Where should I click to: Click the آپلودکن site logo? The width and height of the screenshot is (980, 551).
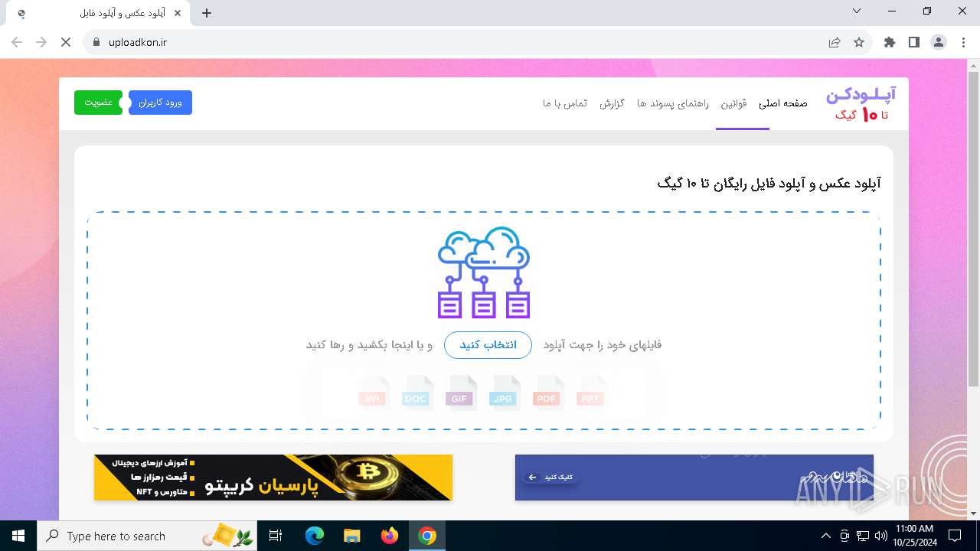861,103
